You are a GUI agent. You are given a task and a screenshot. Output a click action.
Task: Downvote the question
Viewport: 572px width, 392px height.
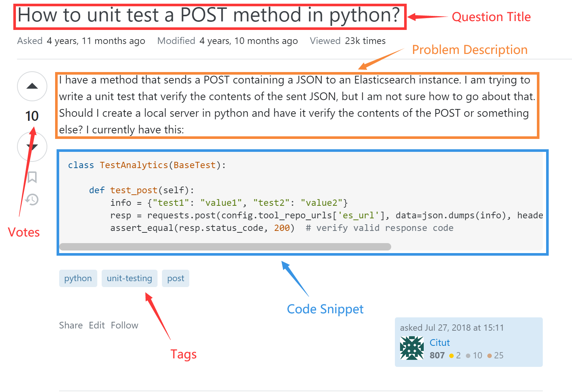(x=32, y=147)
